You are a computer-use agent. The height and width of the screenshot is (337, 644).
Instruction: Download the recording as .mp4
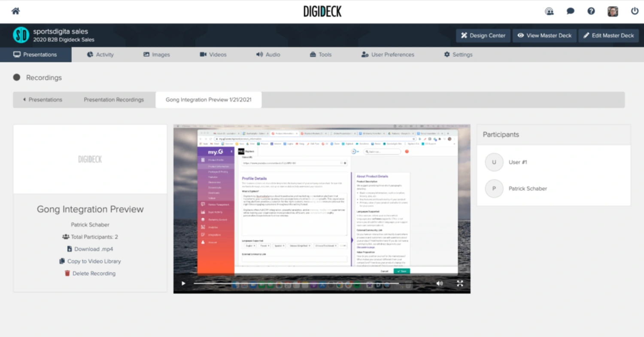click(90, 249)
